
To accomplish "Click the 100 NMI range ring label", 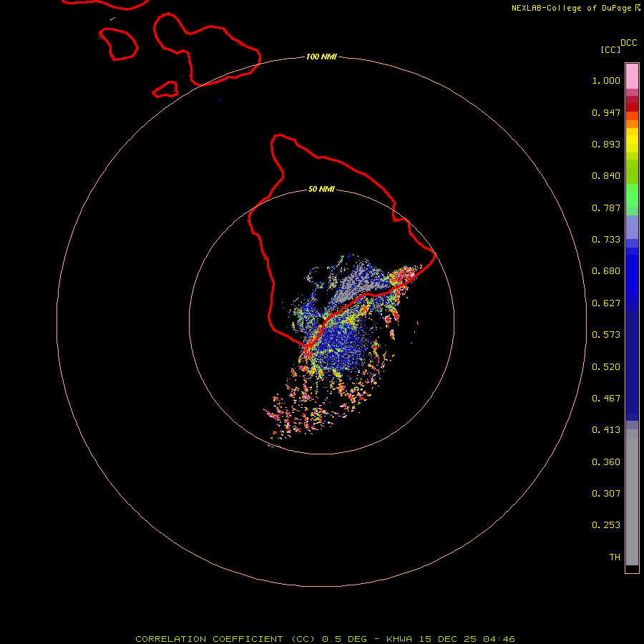I will pos(321,57).
